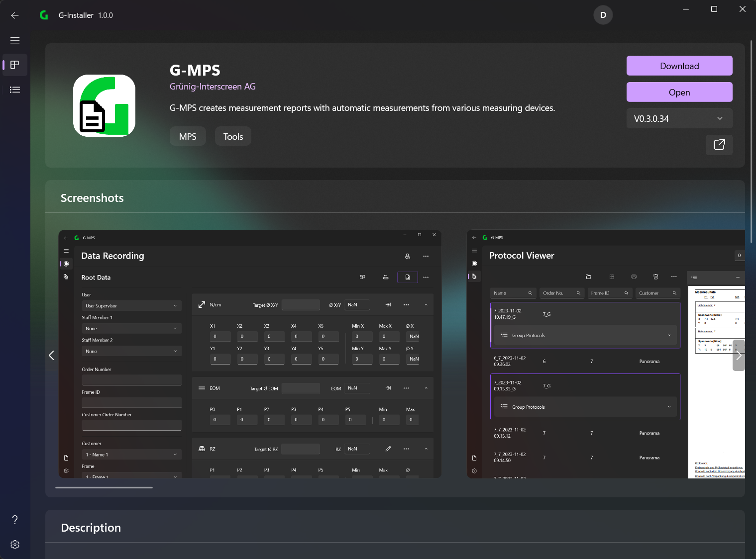Open the hamburger navigation menu

point(15,40)
